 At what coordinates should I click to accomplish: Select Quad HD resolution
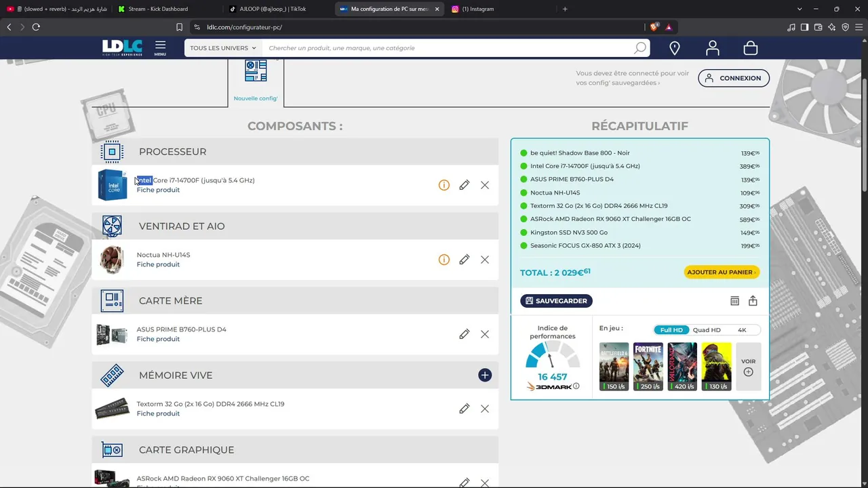tap(707, 330)
